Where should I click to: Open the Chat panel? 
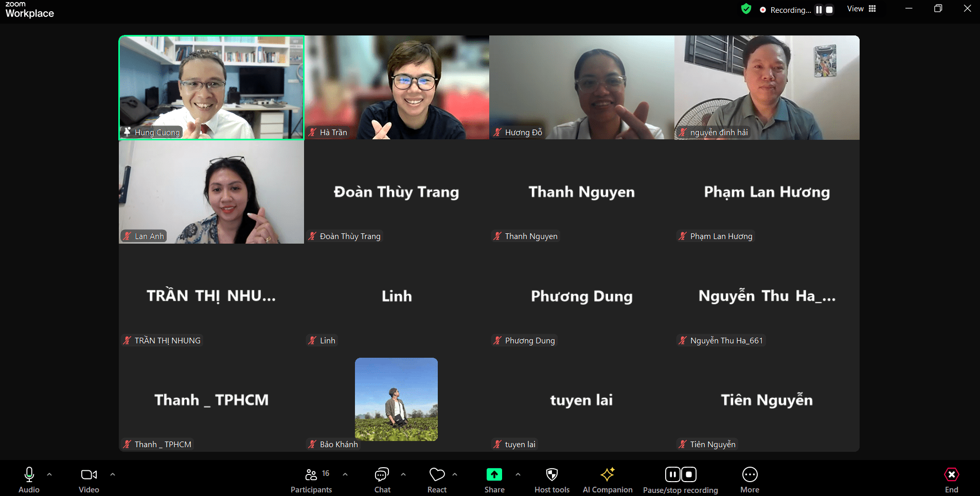tap(382, 480)
